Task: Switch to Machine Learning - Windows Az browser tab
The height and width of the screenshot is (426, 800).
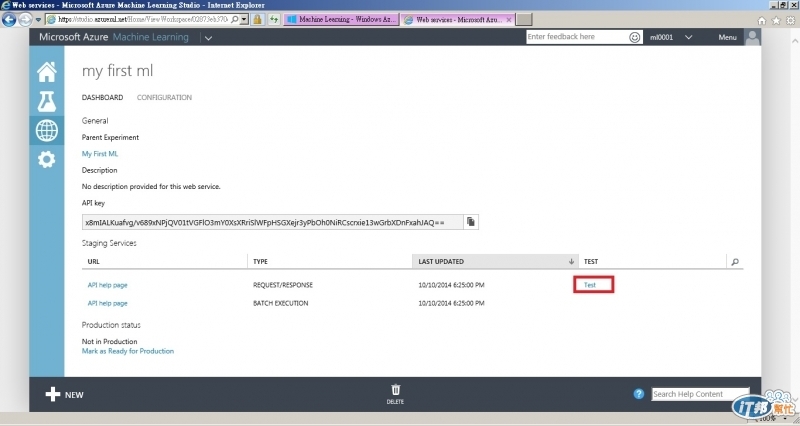Action: (x=341, y=19)
